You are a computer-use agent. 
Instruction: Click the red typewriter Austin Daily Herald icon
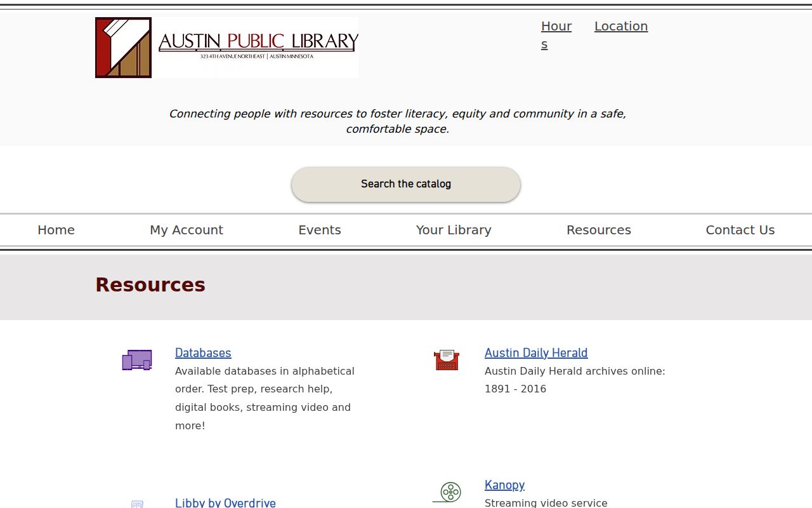click(x=447, y=360)
